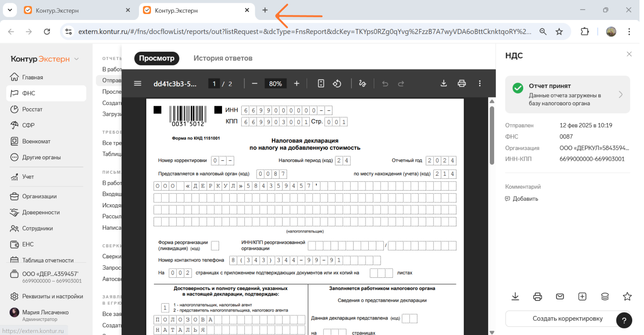The width and height of the screenshot is (644, 335).
Task: Go back in browser history
Action: [x=11, y=31]
